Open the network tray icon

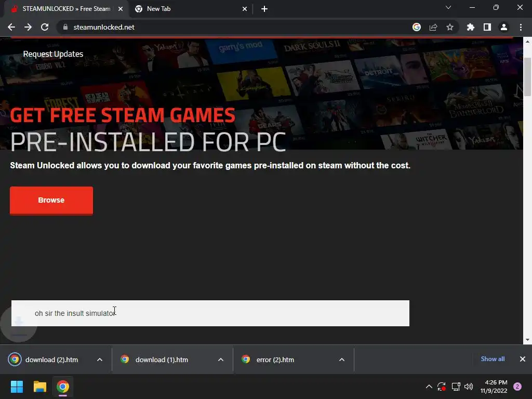click(x=456, y=387)
